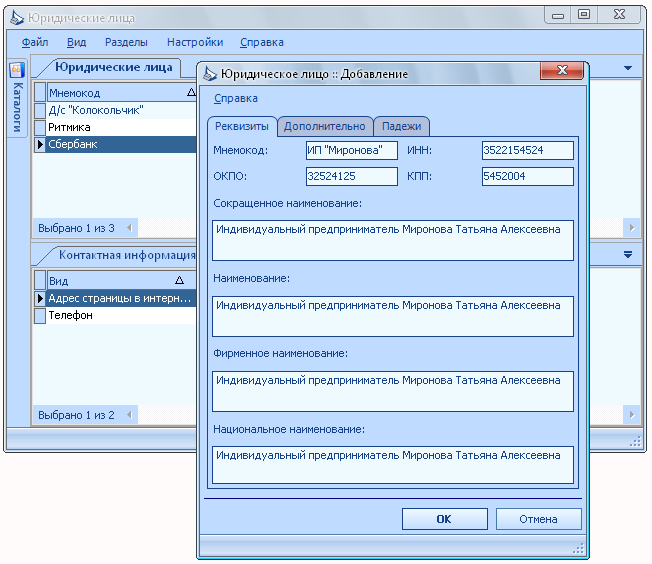Click the row indicator beside Адрес страницы
Screen dimensions: 652x564
pos(40,298)
